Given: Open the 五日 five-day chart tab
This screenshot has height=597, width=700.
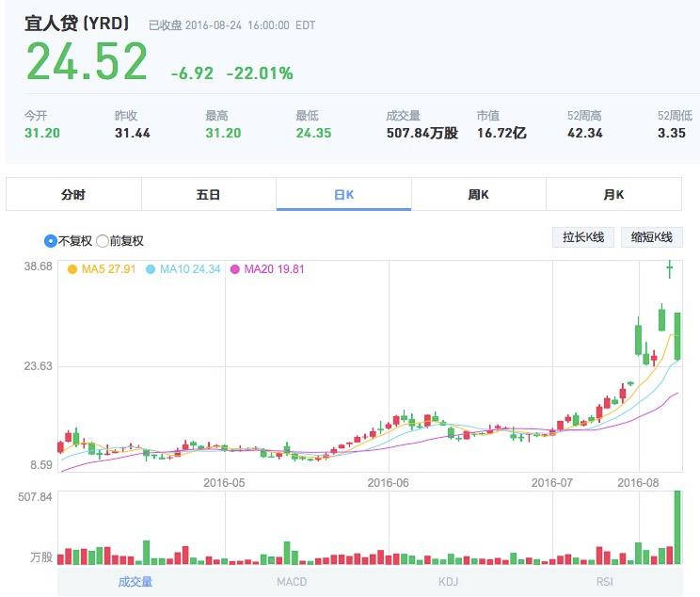Looking at the screenshot, I should (209, 194).
